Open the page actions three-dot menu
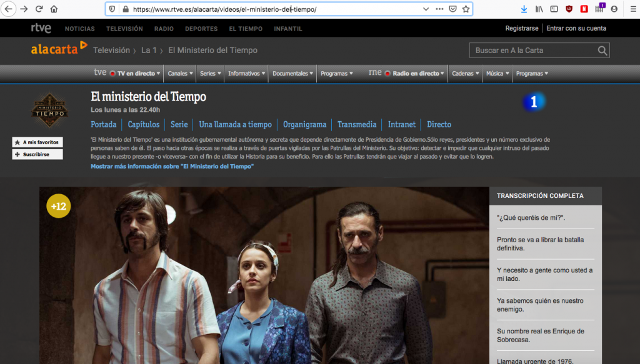This screenshot has height=364, width=640. click(x=439, y=9)
